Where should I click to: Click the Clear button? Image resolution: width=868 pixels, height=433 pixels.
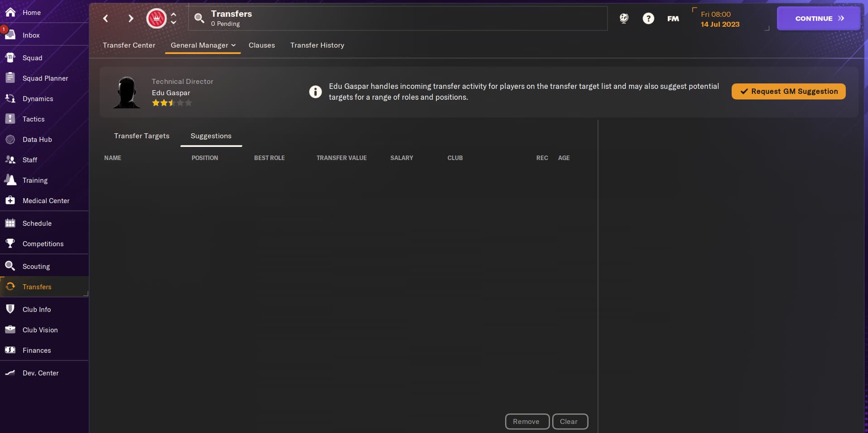(570, 421)
